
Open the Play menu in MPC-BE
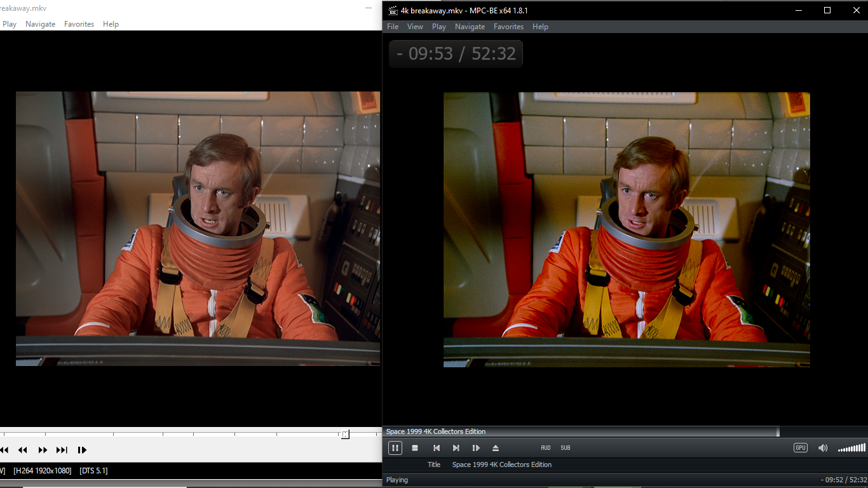point(439,27)
